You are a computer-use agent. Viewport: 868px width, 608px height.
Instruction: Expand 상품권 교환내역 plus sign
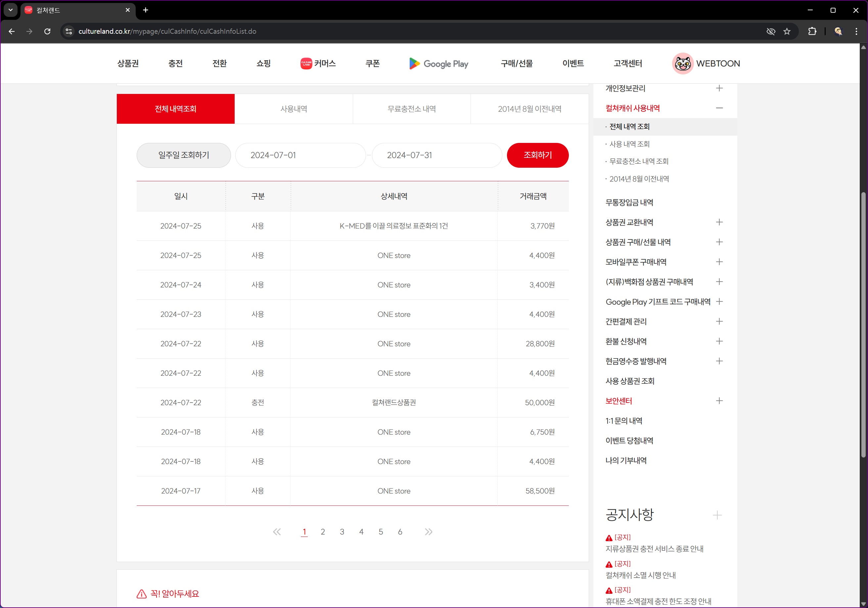click(x=719, y=222)
